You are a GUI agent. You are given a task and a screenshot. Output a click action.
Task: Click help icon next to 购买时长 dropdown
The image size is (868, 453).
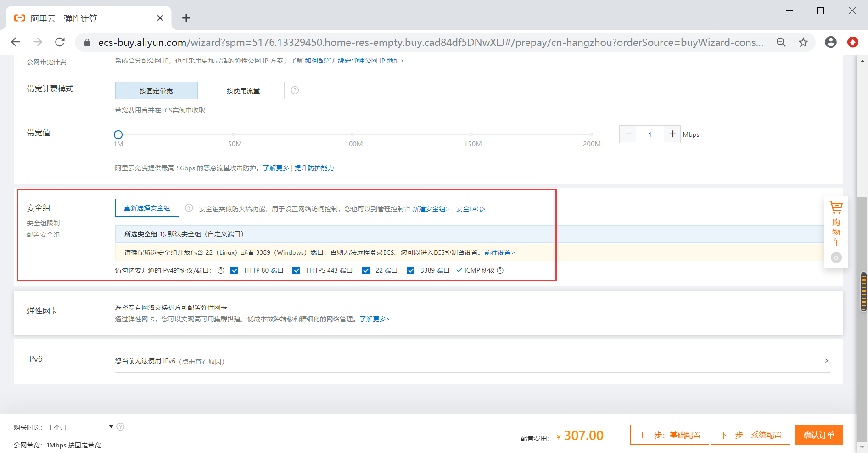click(121, 426)
